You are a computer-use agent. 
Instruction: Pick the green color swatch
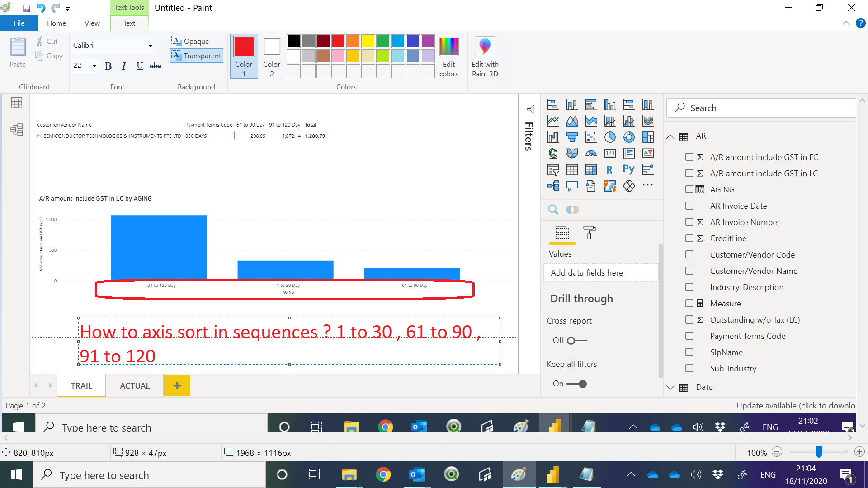coord(383,41)
